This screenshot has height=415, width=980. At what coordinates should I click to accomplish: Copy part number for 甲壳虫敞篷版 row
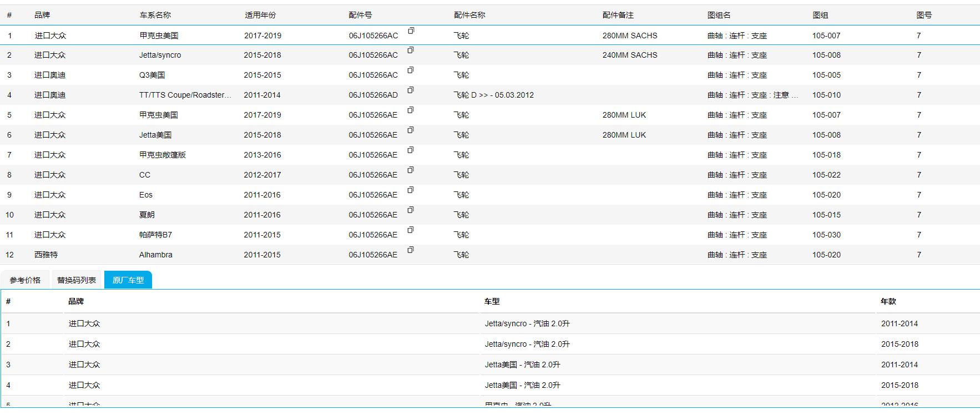click(411, 150)
